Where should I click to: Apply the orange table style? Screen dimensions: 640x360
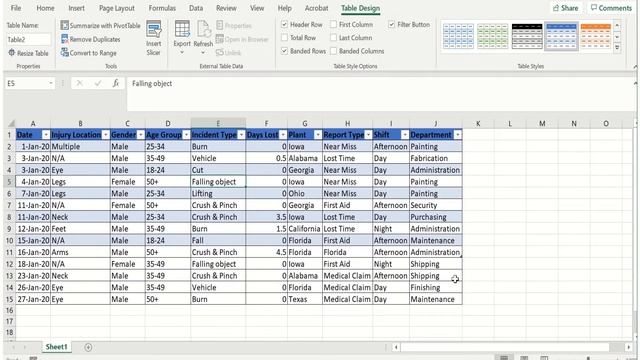pos(596,36)
